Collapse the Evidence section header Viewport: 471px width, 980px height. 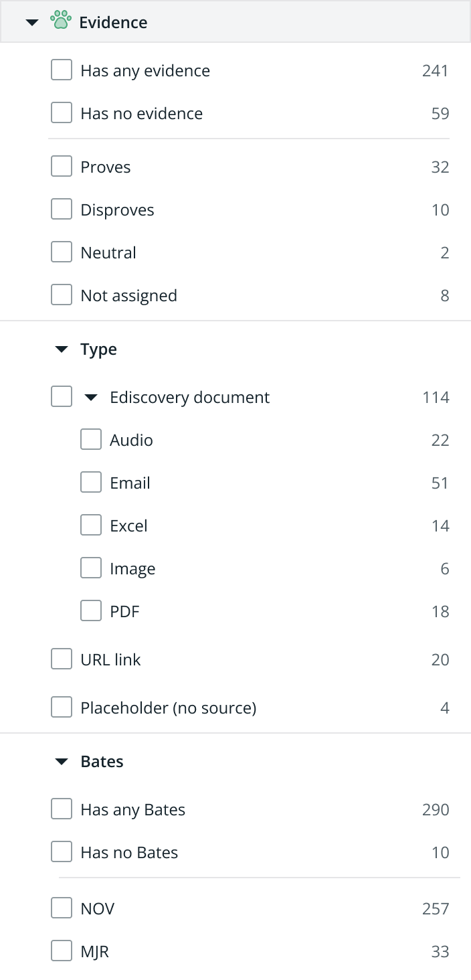pyautogui.click(x=31, y=22)
